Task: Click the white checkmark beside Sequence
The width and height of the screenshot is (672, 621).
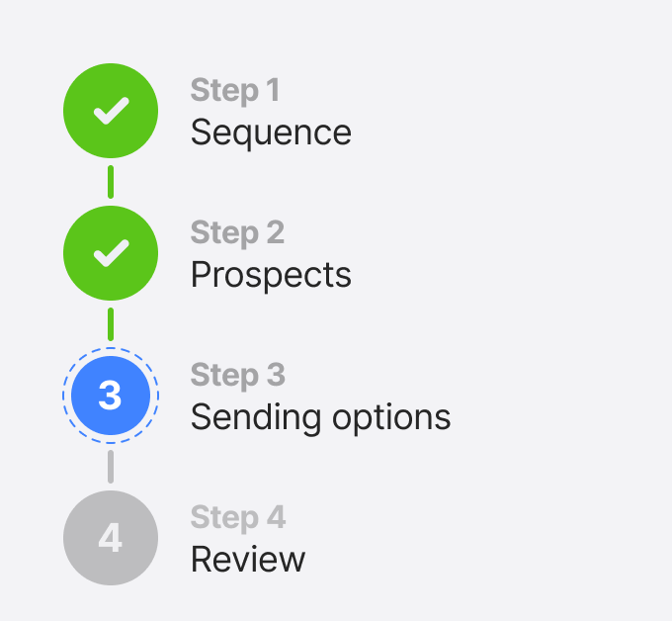Action: [112, 111]
